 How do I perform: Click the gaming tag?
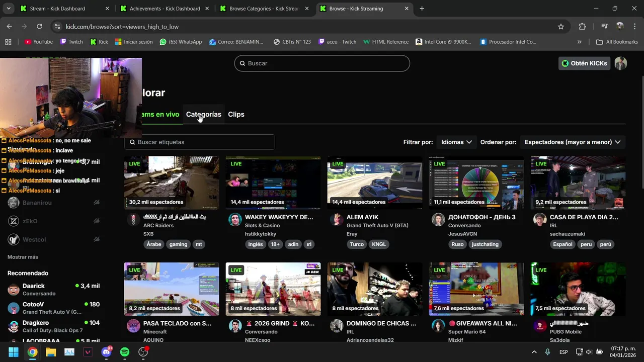click(x=178, y=244)
